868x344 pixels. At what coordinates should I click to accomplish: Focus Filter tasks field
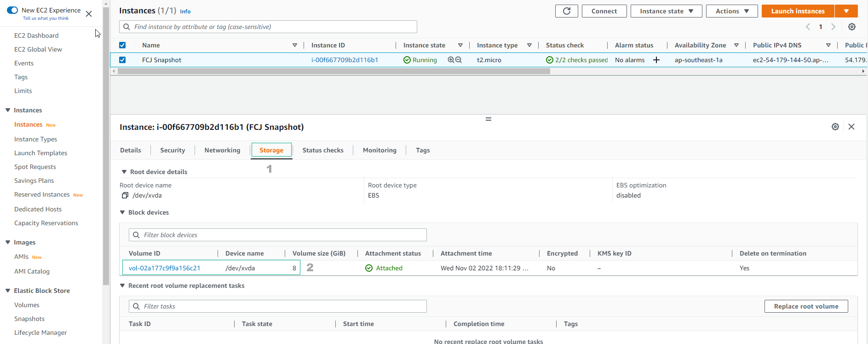278,306
